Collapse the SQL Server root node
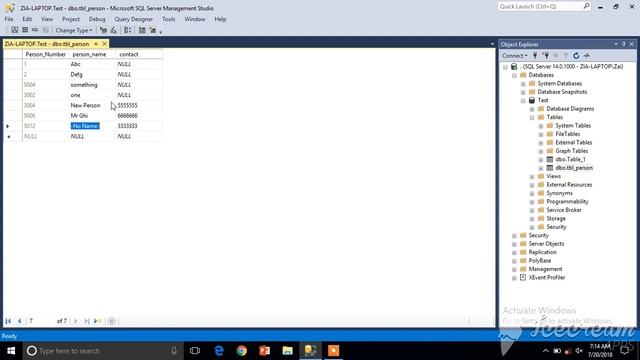 505,67
